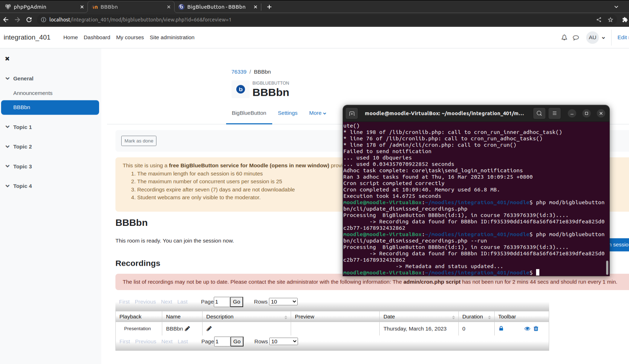Open the bottom Rows dropdown
This screenshot has width=629, height=364.
click(283, 341)
